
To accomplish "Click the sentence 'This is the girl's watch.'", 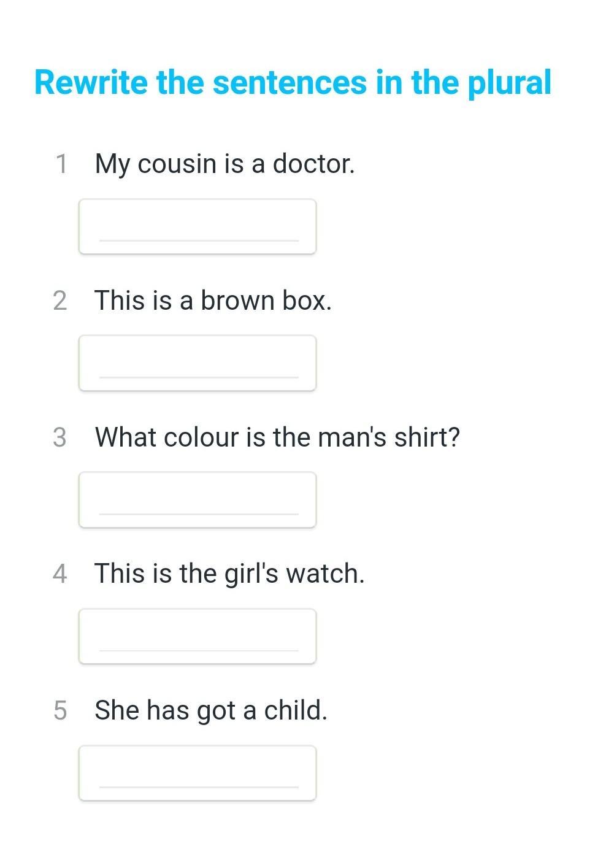I will (229, 574).
